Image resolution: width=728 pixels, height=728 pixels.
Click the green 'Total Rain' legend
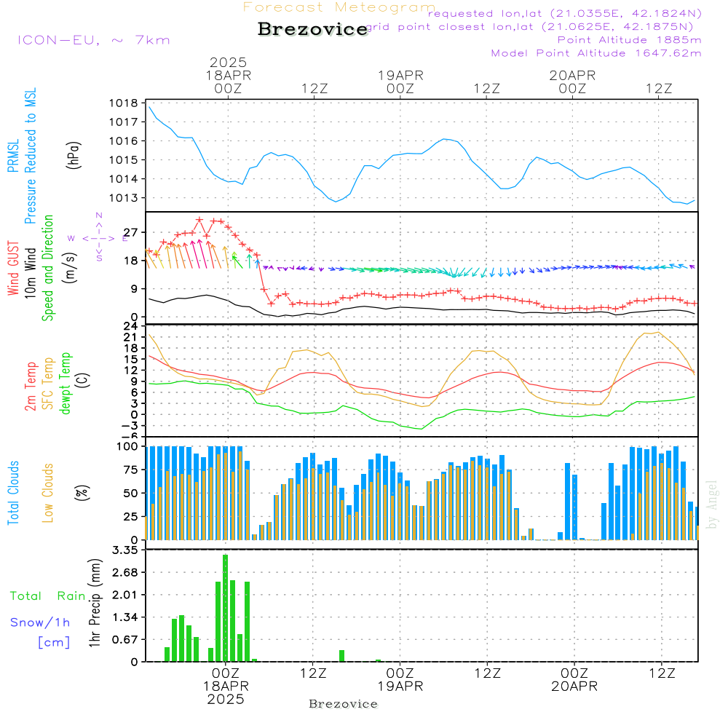click(x=48, y=596)
